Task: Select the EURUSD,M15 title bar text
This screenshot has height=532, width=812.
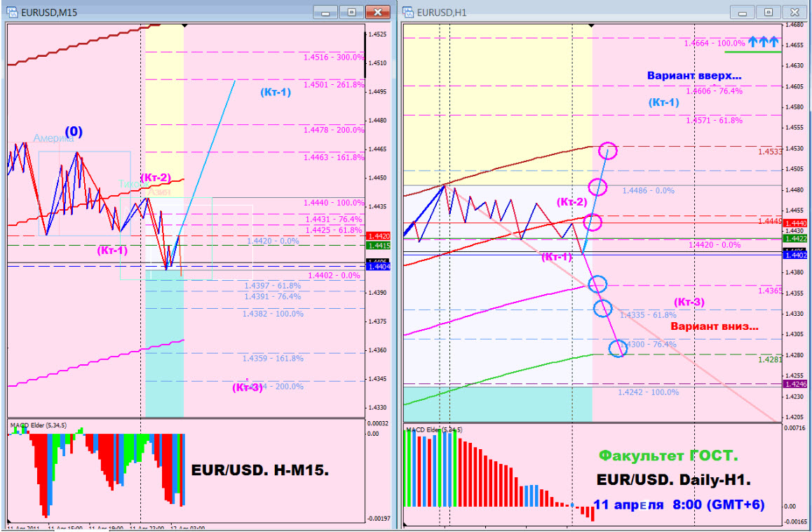Action: pyautogui.click(x=49, y=13)
